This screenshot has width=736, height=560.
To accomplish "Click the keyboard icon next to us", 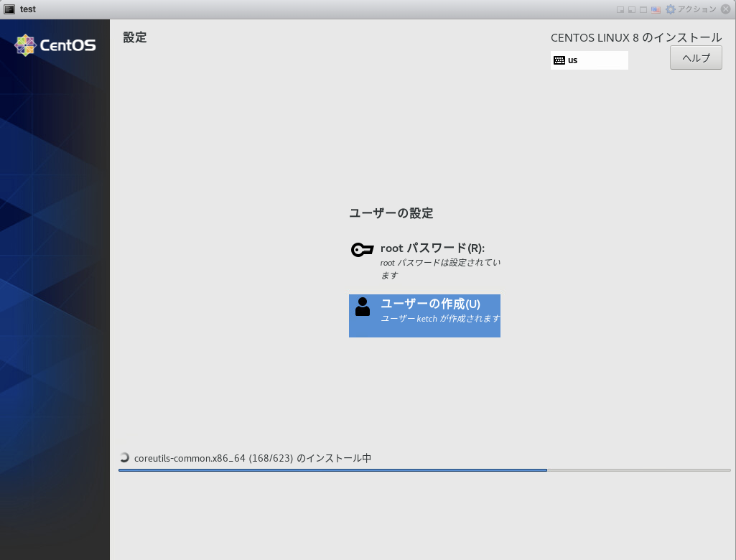I will [x=559, y=60].
